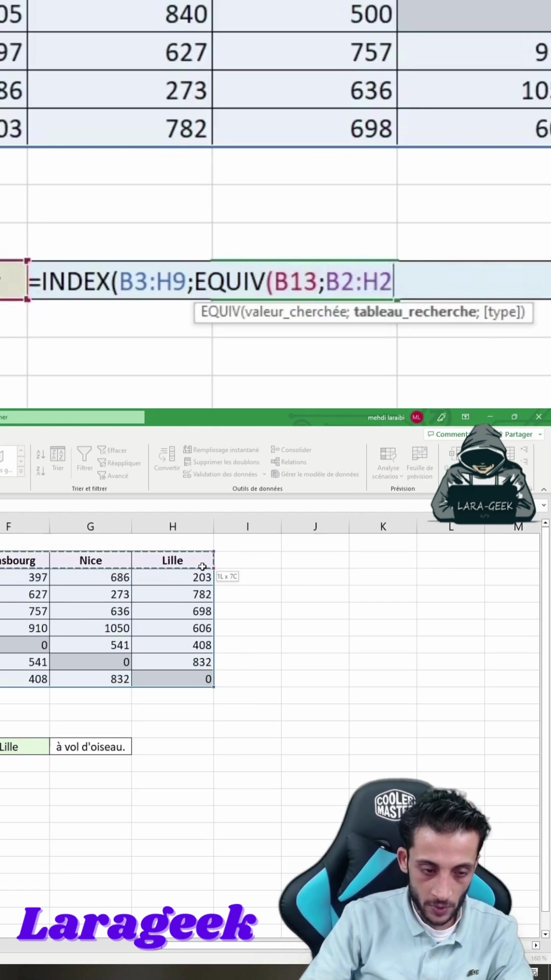Select column H header
The image size is (551, 980).
(172, 526)
